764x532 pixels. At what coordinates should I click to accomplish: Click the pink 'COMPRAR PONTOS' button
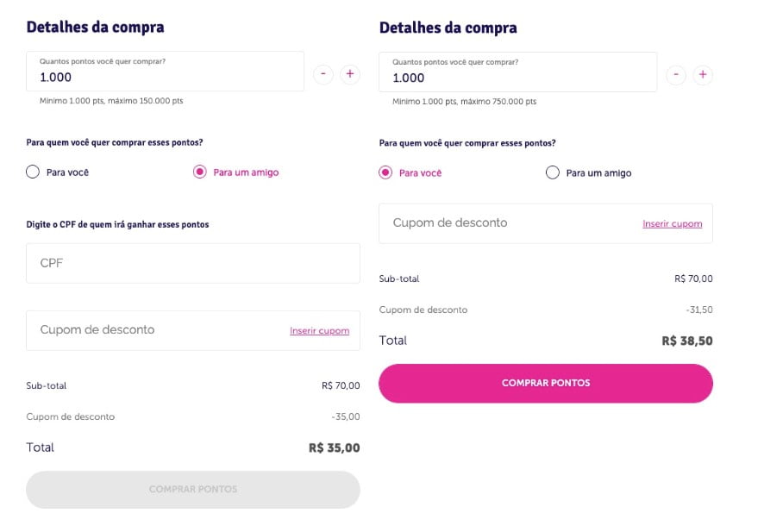coord(545,383)
